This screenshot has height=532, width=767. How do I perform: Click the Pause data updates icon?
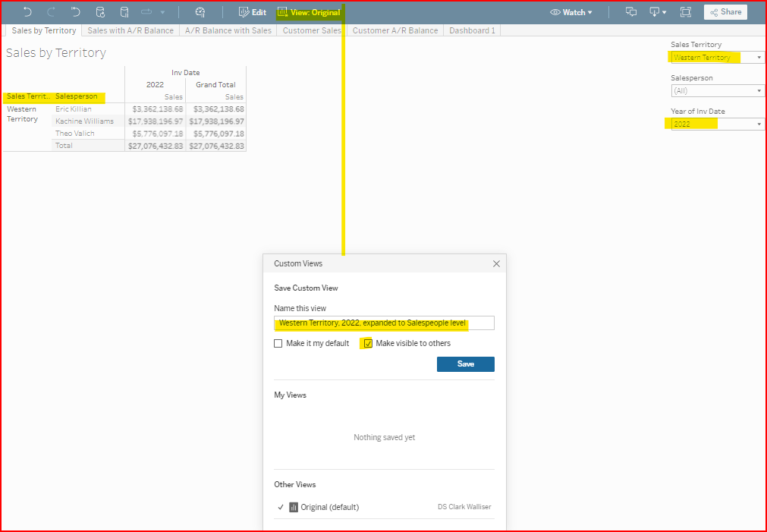(124, 12)
